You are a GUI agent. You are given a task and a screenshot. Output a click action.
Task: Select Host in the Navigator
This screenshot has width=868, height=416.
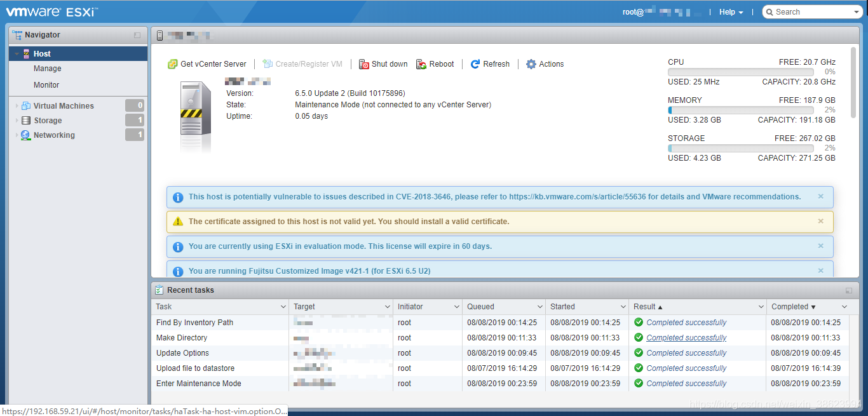click(78, 54)
